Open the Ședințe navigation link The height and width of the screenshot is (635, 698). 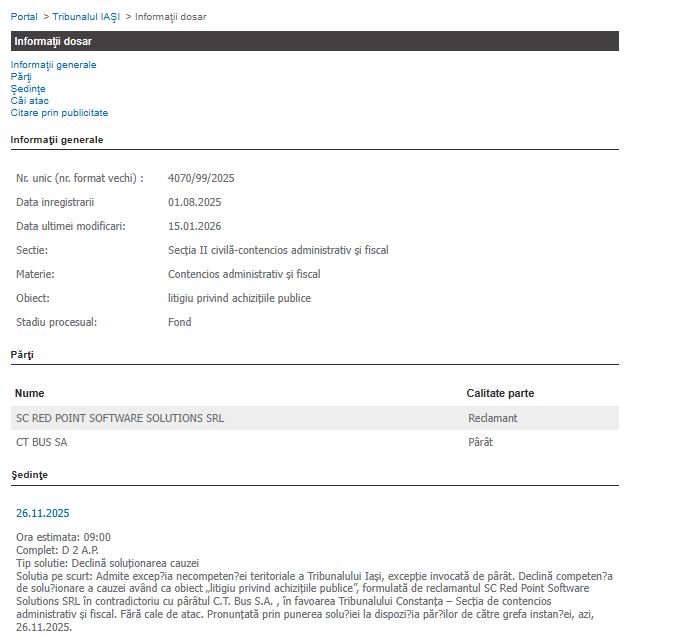[28, 89]
